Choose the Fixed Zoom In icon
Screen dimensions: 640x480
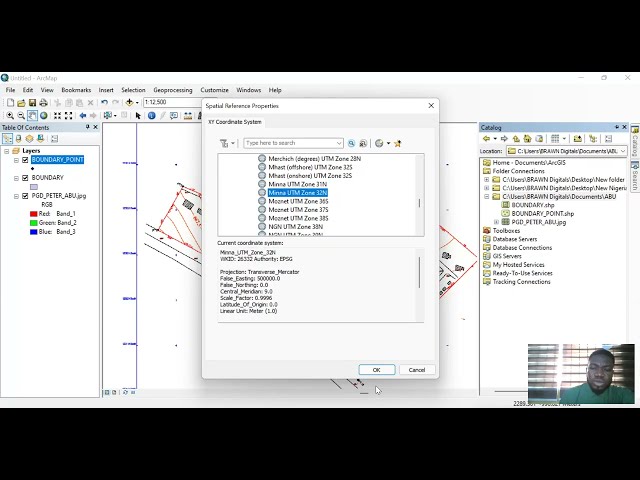[x=58, y=116]
